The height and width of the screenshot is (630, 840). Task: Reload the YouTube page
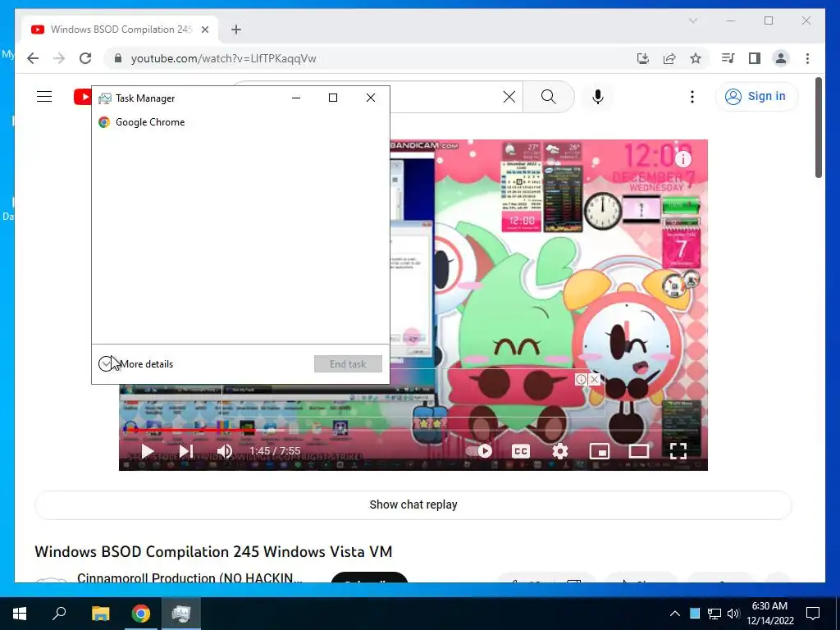[85, 58]
